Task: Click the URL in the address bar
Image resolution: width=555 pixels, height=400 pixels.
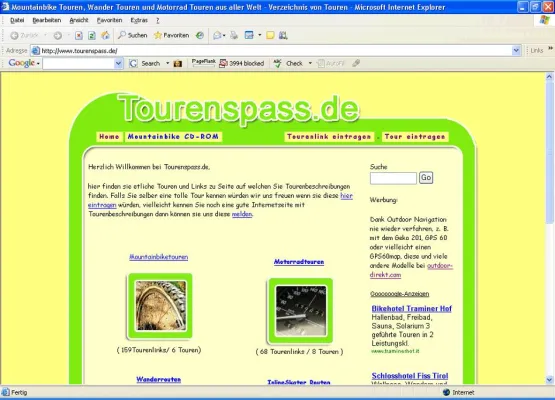Action: pyautogui.click(x=79, y=51)
